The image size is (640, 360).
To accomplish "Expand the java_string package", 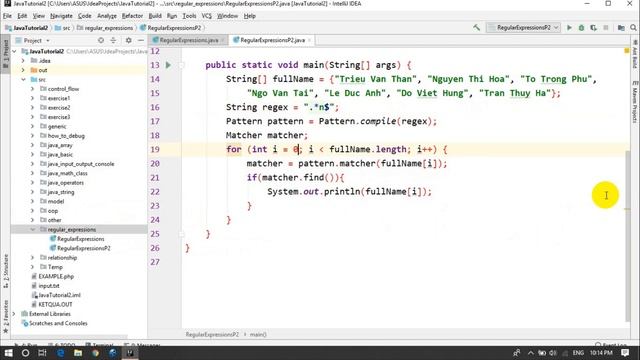I will click(x=32, y=192).
